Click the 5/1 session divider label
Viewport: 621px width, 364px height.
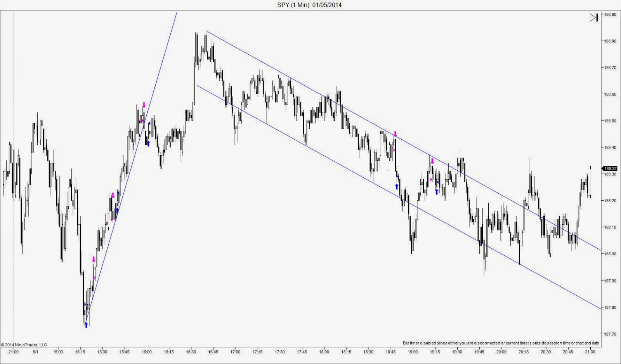(x=35, y=352)
